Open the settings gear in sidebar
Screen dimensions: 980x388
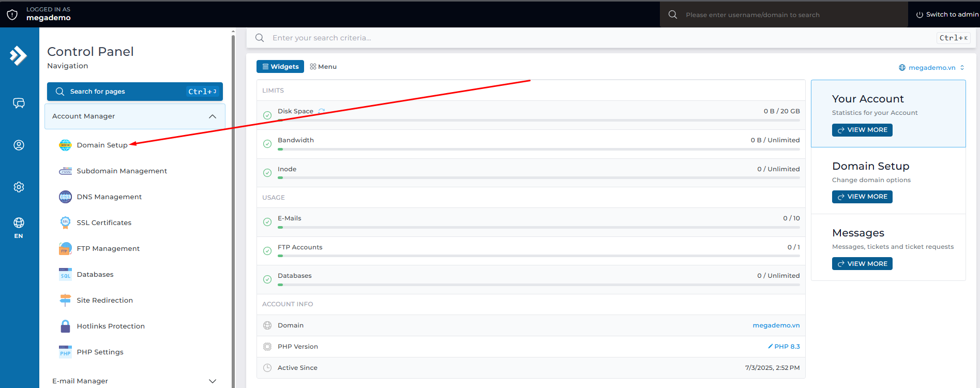click(x=19, y=187)
